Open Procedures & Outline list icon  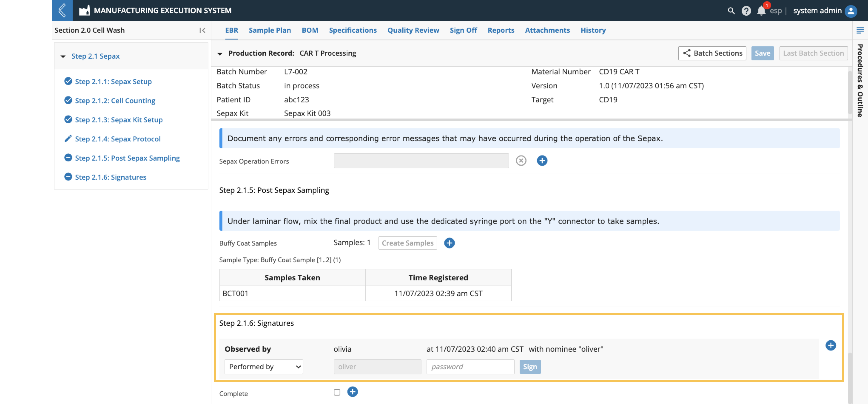[x=860, y=30]
